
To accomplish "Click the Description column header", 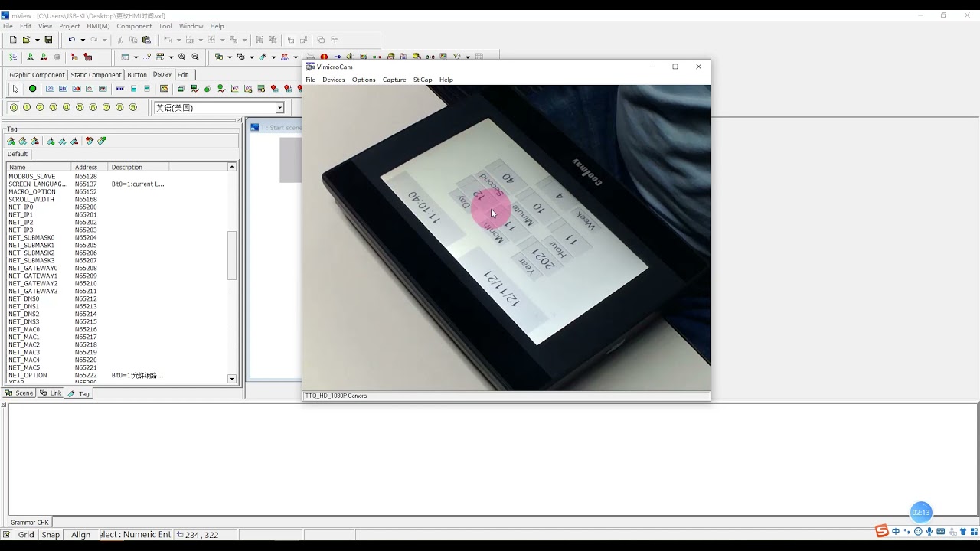I will (139, 167).
